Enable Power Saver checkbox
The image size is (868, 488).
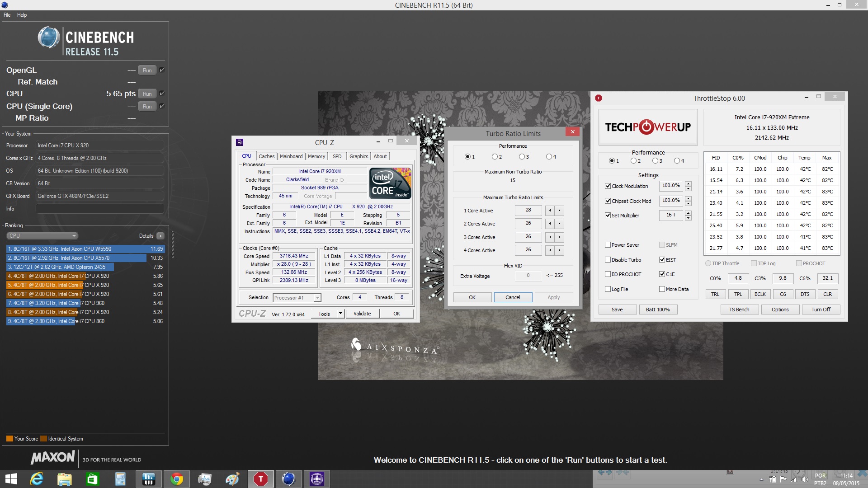tap(608, 245)
